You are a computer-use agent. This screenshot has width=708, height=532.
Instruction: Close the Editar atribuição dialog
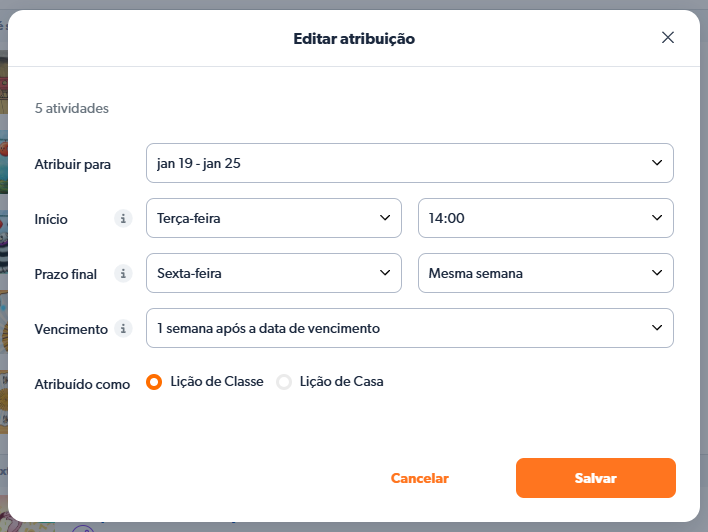[668, 38]
